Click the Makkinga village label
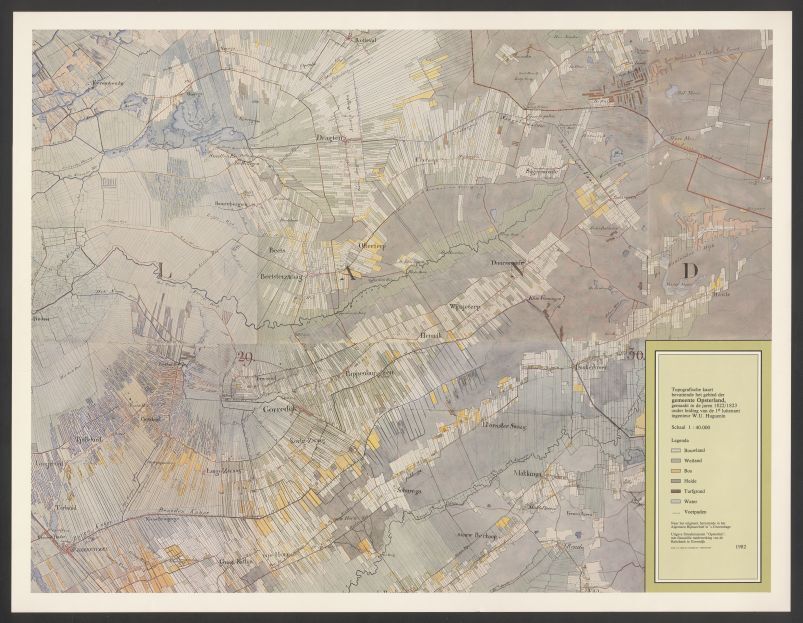The width and height of the screenshot is (803, 623). click(526, 472)
